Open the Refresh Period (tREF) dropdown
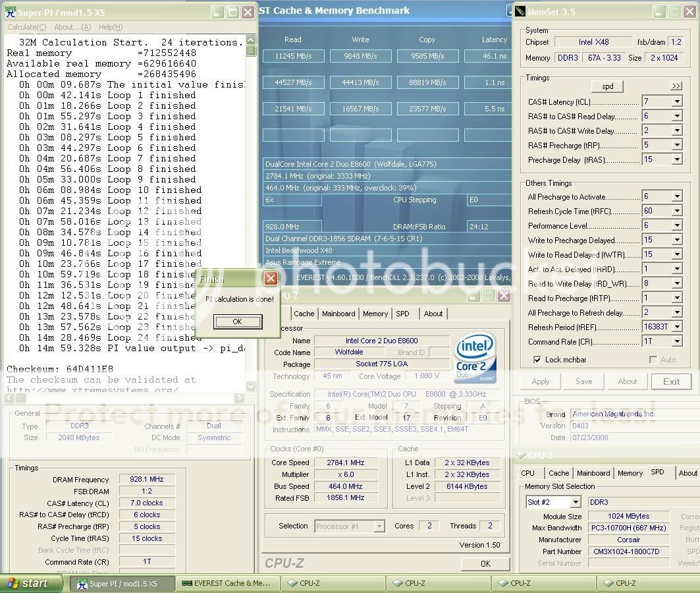 677,327
